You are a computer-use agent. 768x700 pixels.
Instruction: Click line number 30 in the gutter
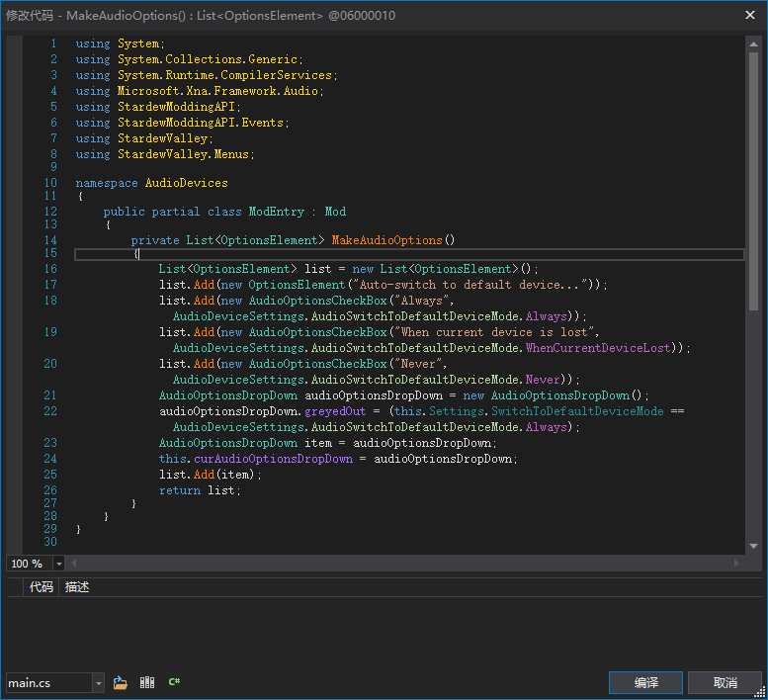tap(50, 542)
